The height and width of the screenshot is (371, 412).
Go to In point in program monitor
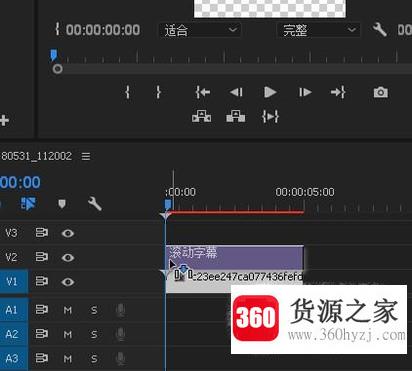(x=203, y=92)
